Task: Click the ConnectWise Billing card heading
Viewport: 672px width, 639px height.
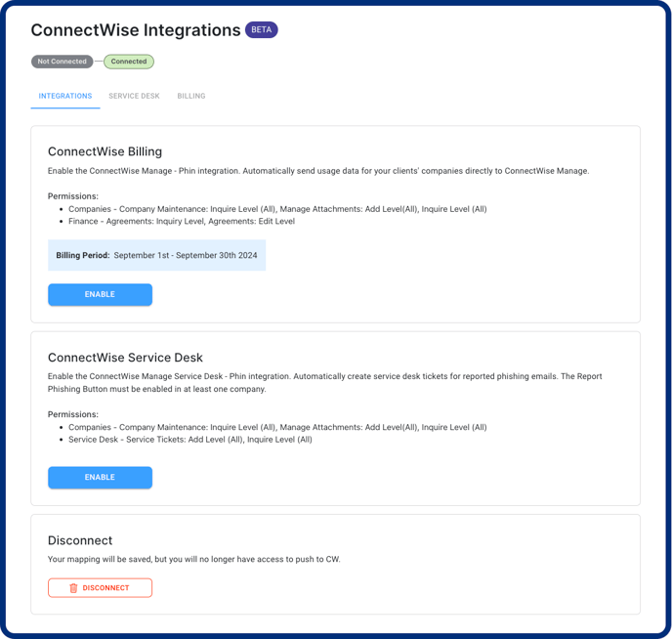Action: click(105, 151)
